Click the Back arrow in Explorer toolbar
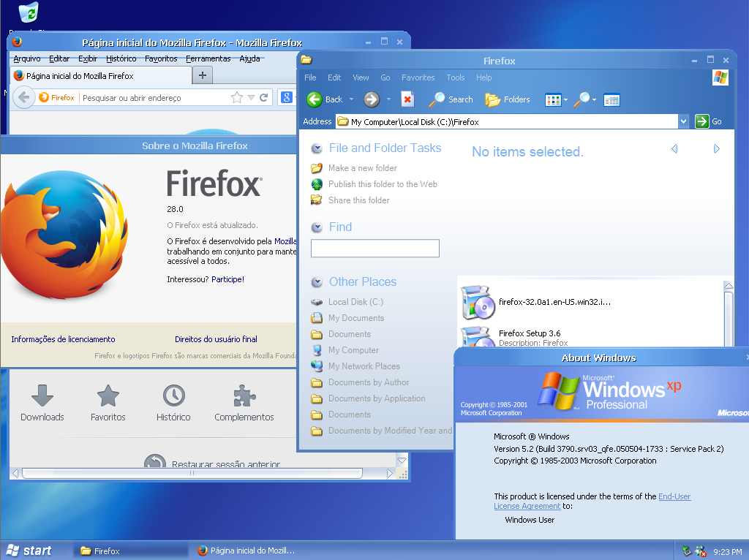The image size is (749, 560). 315,99
